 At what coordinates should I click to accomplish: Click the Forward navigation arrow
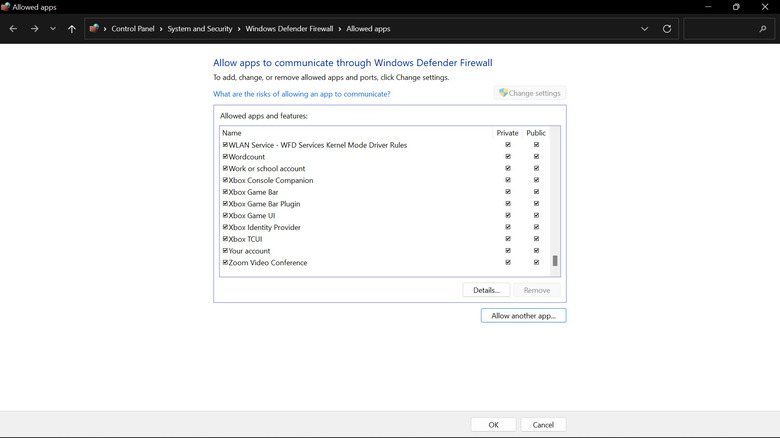[x=33, y=29]
